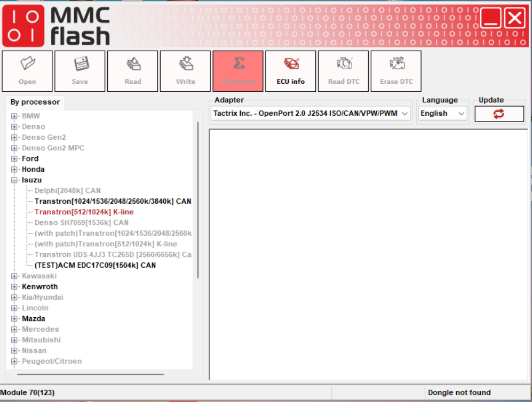
Task: Select the Nissan brand label
Action: tap(34, 351)
